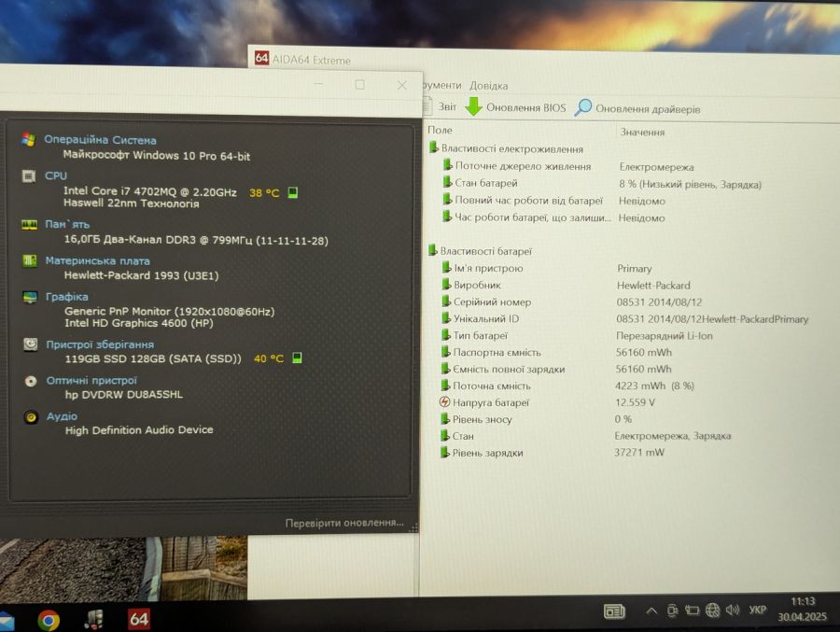Viewport: 840px width, 632px height.
Task: Click the motherboard icon
Action: (30, 261)
